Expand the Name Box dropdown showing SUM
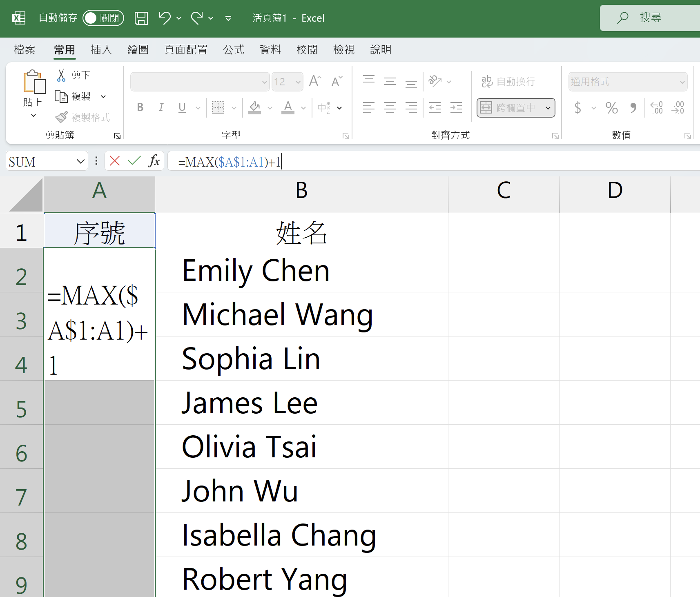 pyautogui.click(x=80, y=162)
